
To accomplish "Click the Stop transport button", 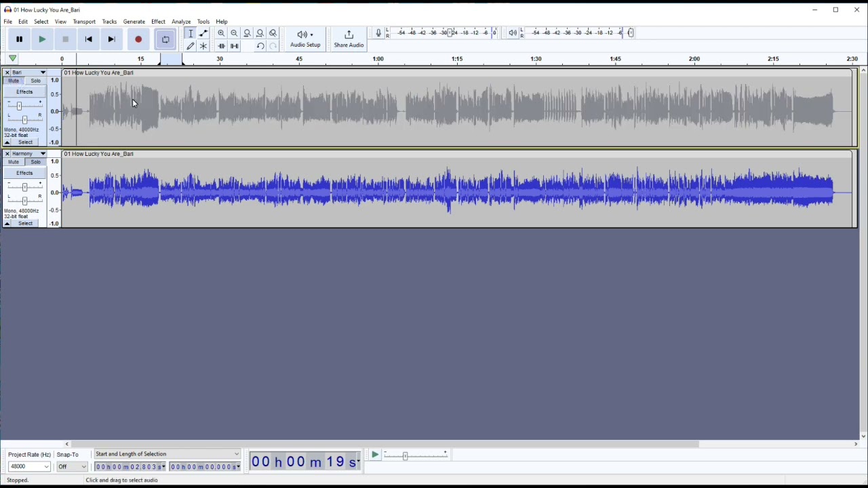I will point(66,39).
